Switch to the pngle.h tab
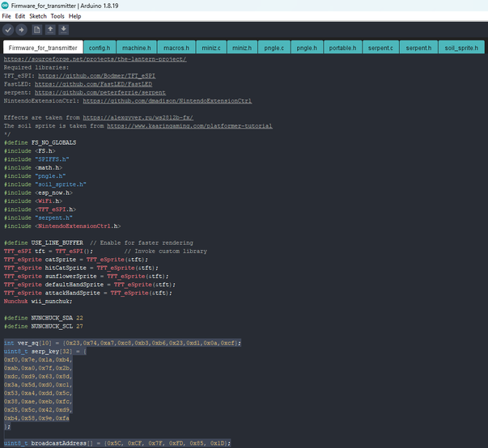This screenshot has height=448, width=488. 307,48
